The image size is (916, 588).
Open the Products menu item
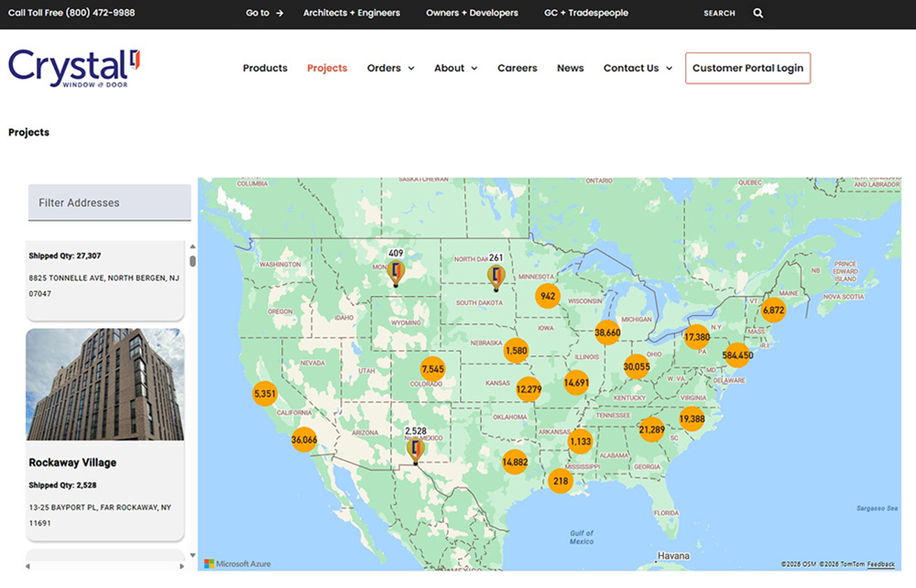pyautogui.click(x=266, y=69)
